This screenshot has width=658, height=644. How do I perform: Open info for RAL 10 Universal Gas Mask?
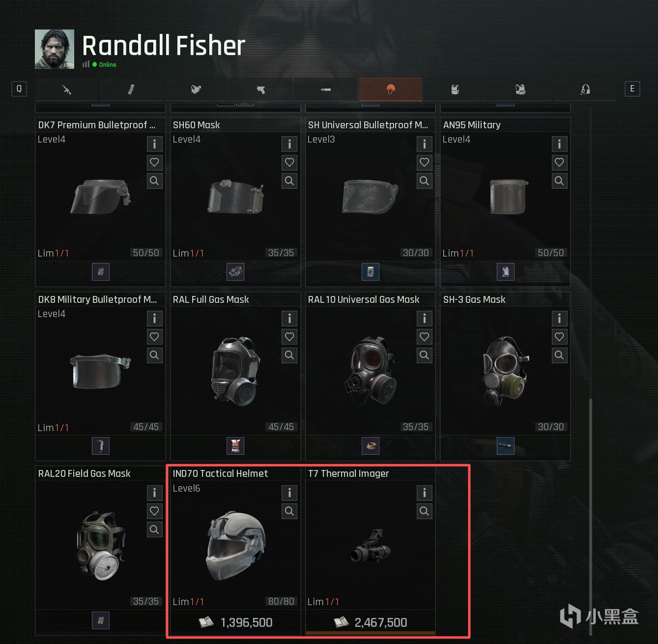pos(424,319)
